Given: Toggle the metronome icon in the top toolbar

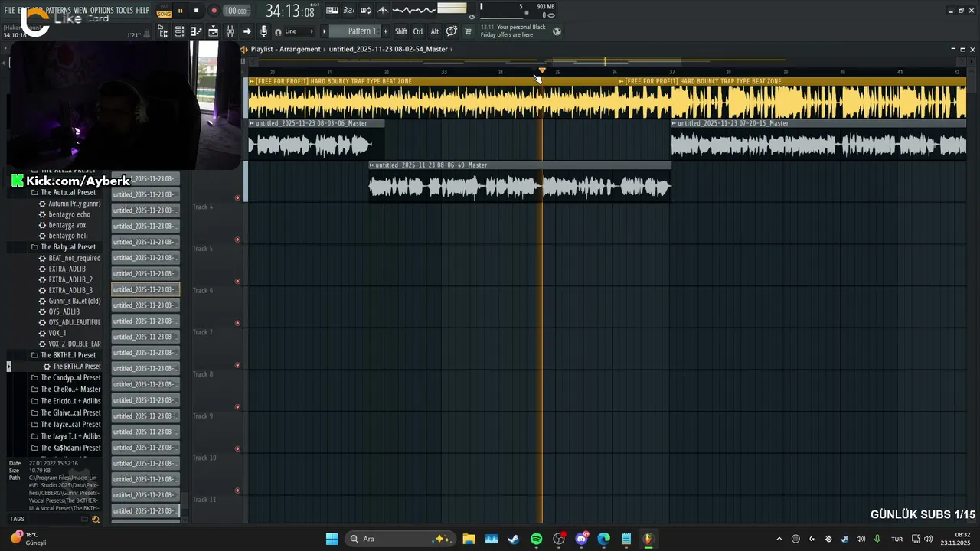Looking at the screenshot, I should point(383,10).
